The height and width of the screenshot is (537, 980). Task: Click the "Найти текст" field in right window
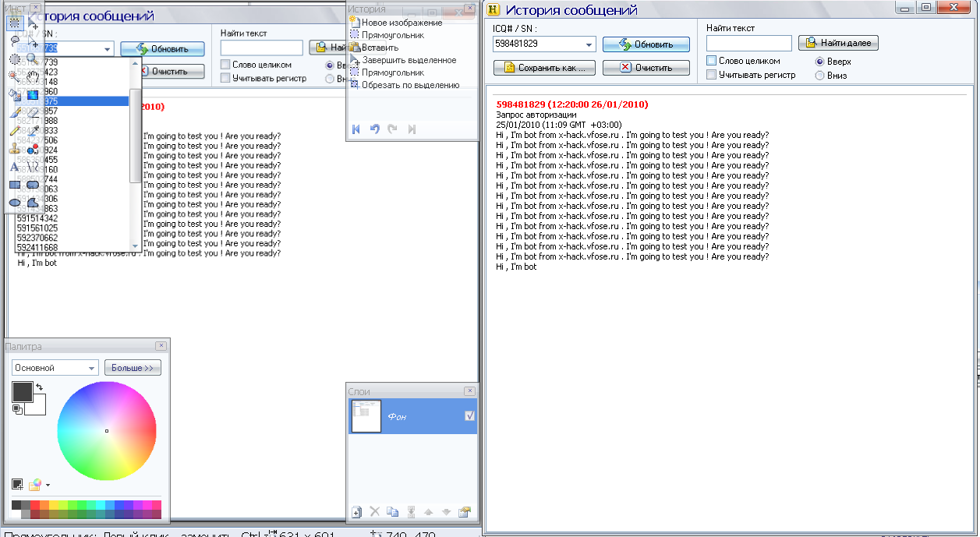click(x=748, y=44)
